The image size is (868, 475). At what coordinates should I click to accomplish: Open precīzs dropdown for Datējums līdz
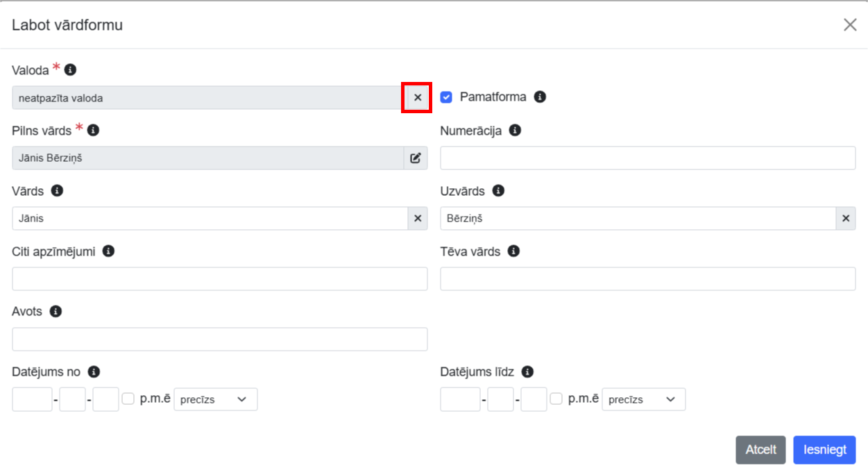click(x=643, y=400)
